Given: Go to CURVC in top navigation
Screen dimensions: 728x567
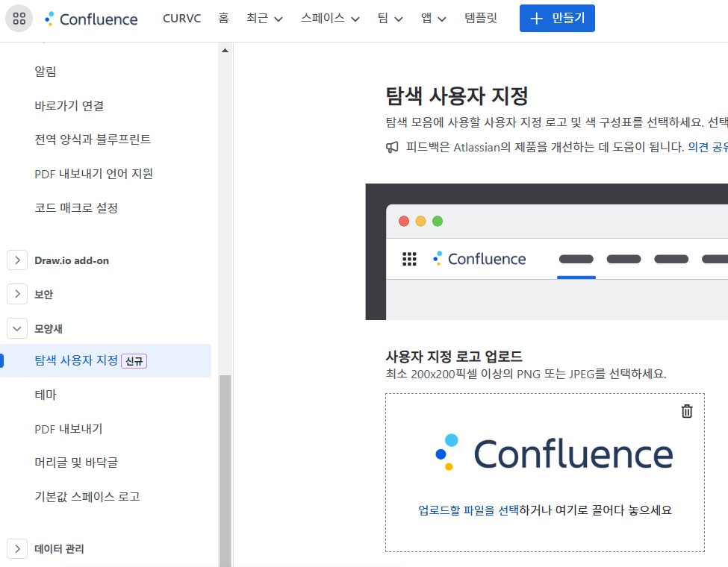Looking at the screenshot, I should point(181,19).
